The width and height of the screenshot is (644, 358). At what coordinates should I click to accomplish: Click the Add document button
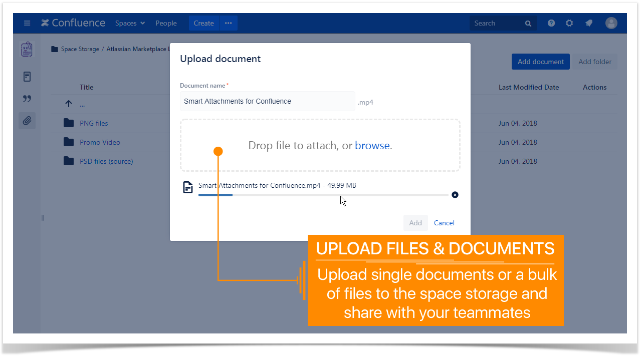tap(541, 62)
